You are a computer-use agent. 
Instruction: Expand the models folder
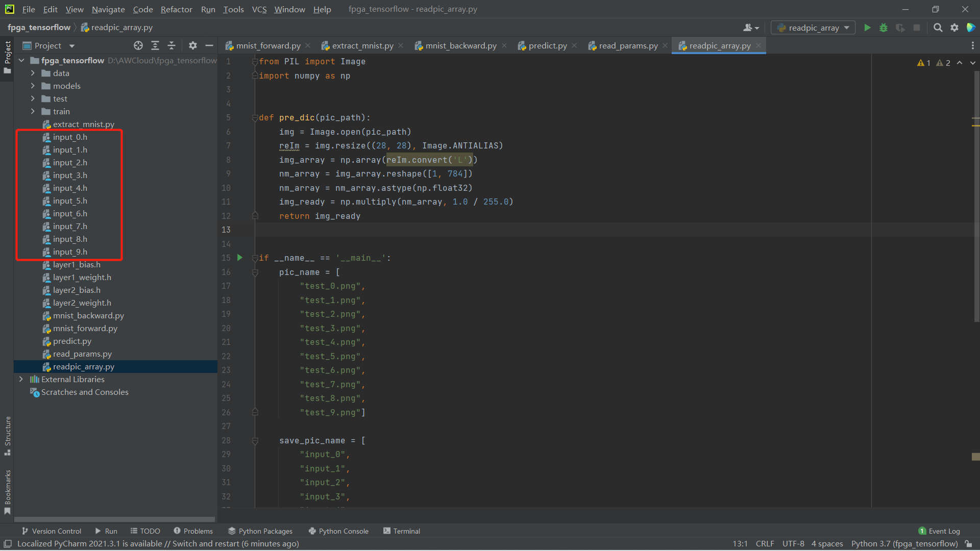point(33,86)
